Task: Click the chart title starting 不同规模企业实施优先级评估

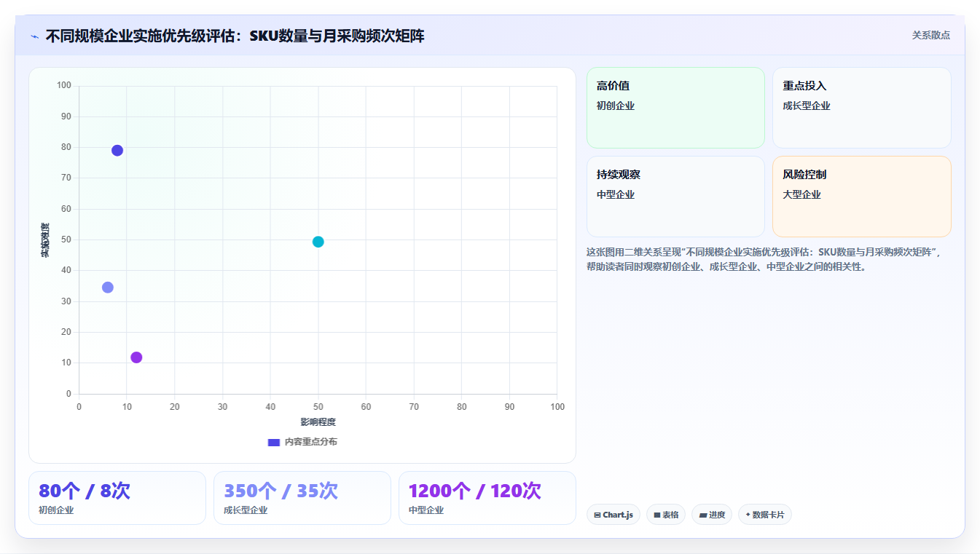Action: tap(235, 36)
